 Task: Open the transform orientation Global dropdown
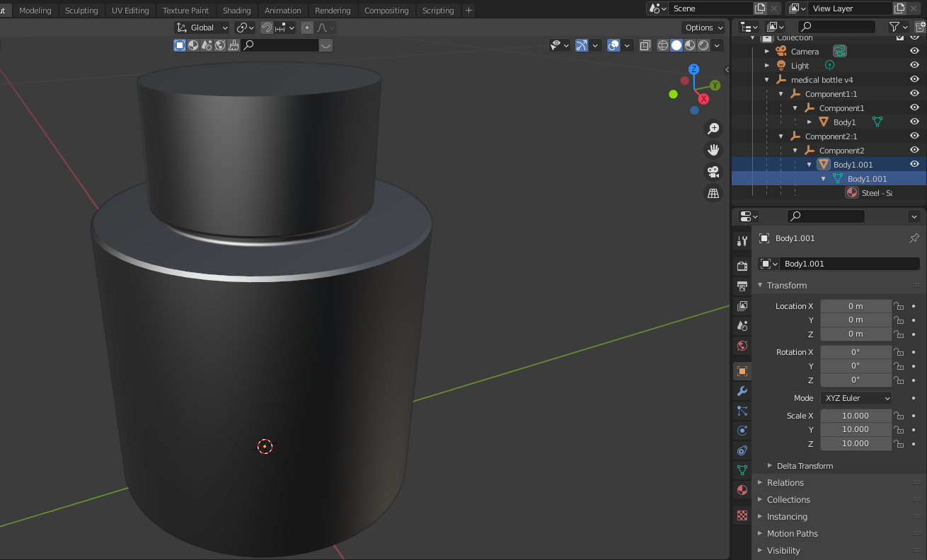pos(201,27)
